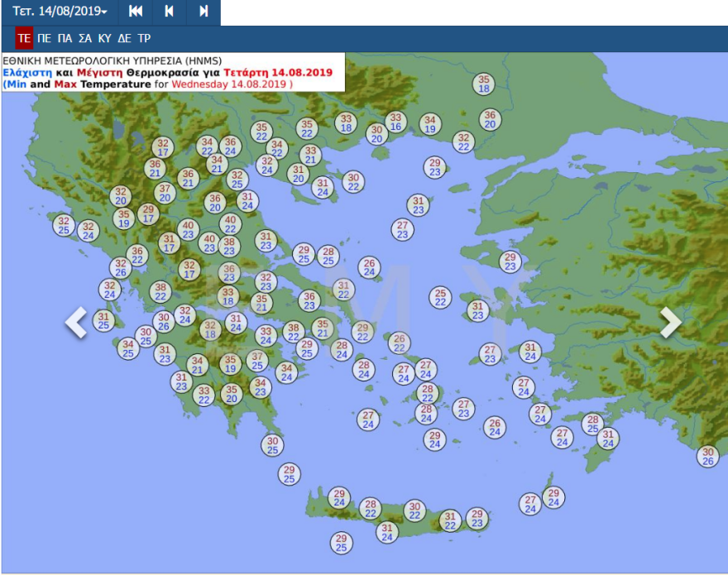Select the 25/22 marker in the central Aegean

pyautogui.click(x=441, y=298)
